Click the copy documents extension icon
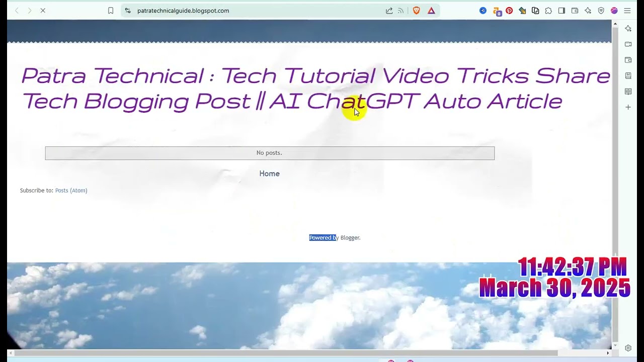This screenshot has width=644, height=362. coord(535,11)
